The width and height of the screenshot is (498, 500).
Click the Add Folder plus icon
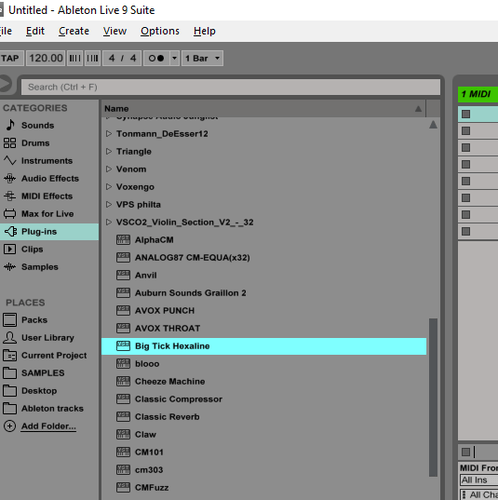click(10, 426)
